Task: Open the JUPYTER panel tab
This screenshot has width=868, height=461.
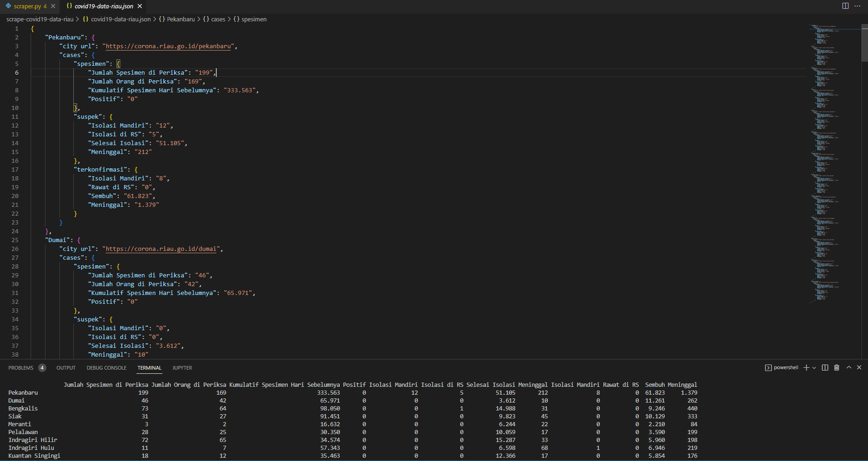Action: [x=182, y=368]
